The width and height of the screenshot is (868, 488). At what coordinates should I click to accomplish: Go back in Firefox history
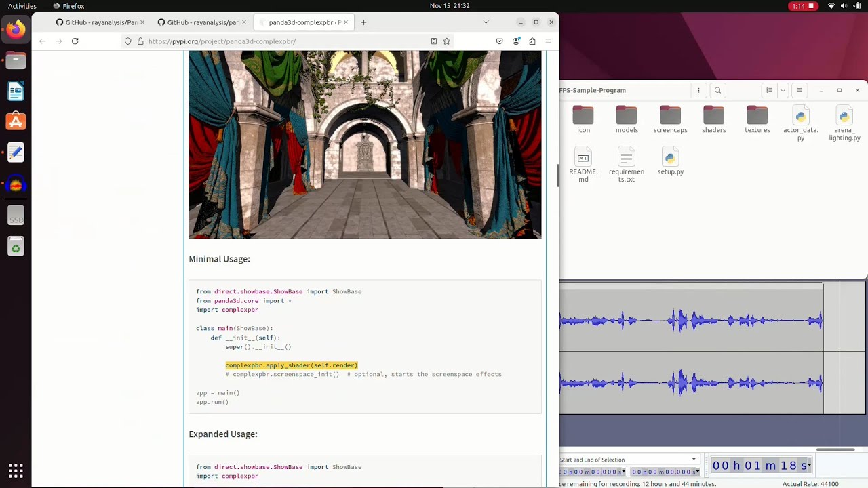[43, 41]
